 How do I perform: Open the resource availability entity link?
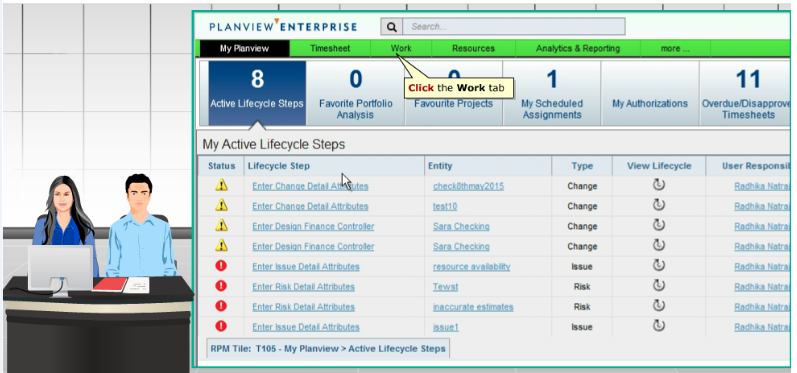pyautogui.click(x=471, y=267)
